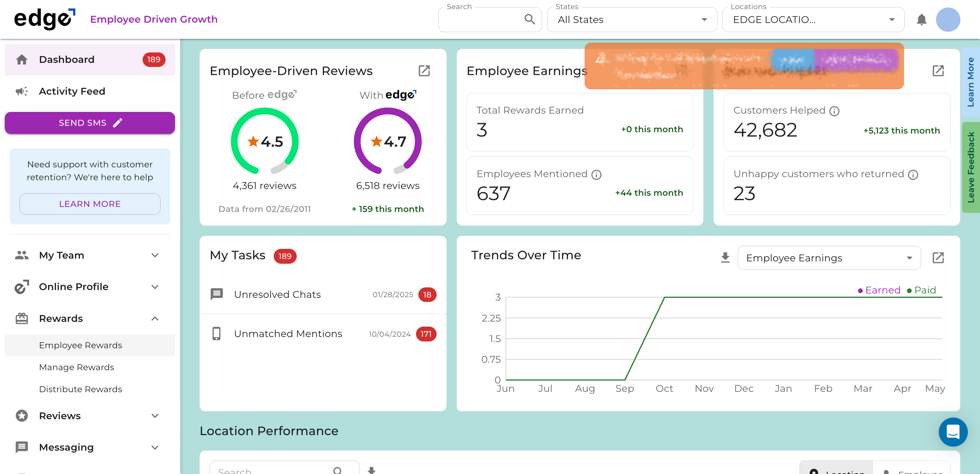Click Customers Helped info icon
Screen dimensions: 980x474
[834, 111]
